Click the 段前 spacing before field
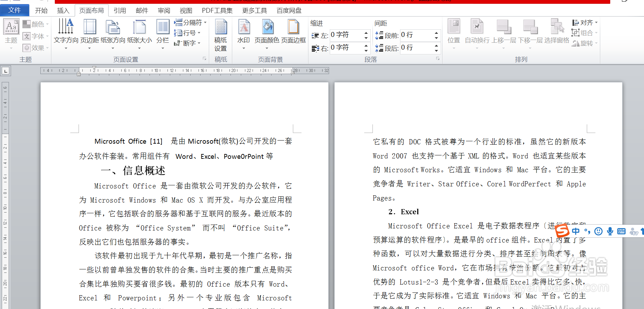644x309 pixels. (x=416, y=35)
